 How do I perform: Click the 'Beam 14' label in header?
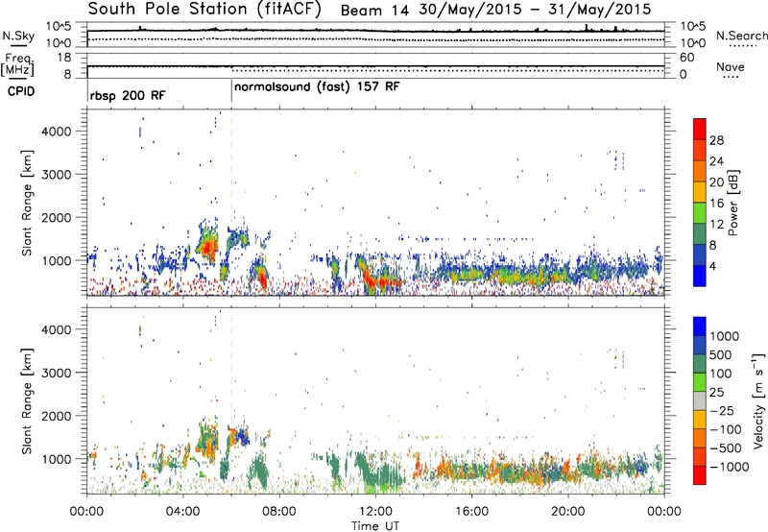374,11
